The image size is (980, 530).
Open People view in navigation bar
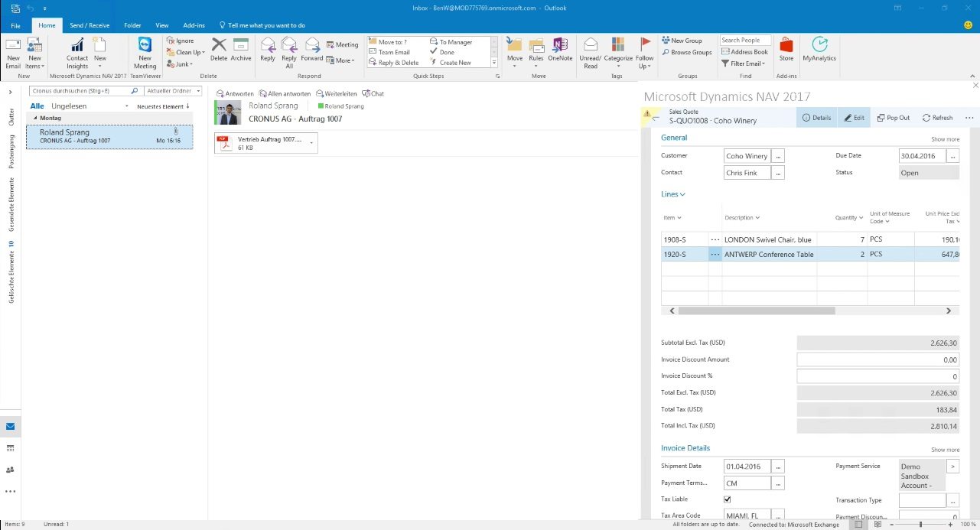10,470
